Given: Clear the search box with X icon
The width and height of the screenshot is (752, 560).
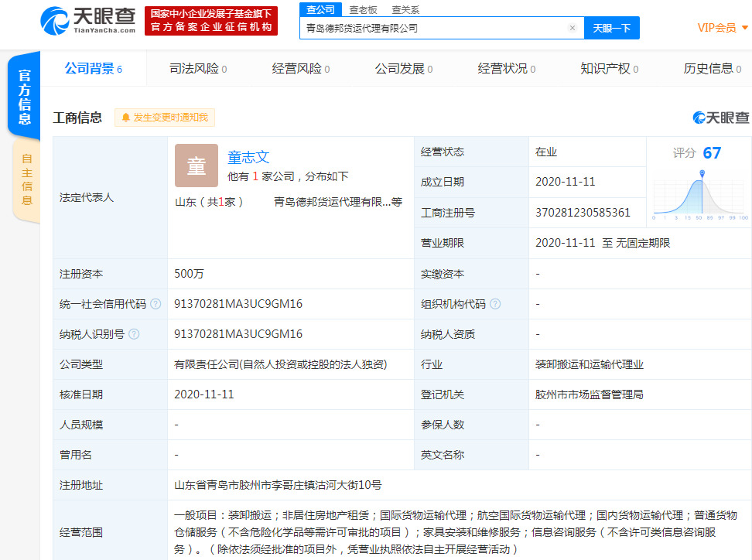Looking at the screenshot, I should coord(573,28).
